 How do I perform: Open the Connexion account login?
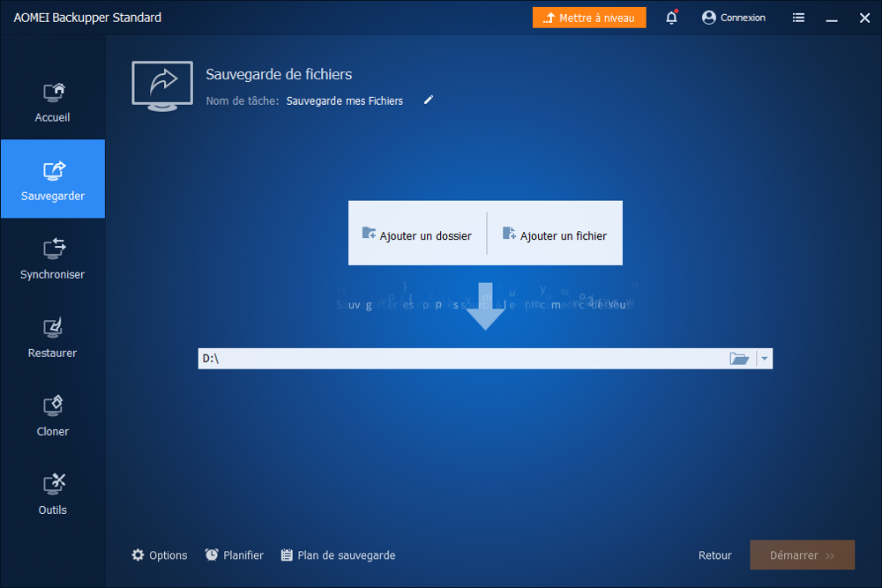coord(733,18)
